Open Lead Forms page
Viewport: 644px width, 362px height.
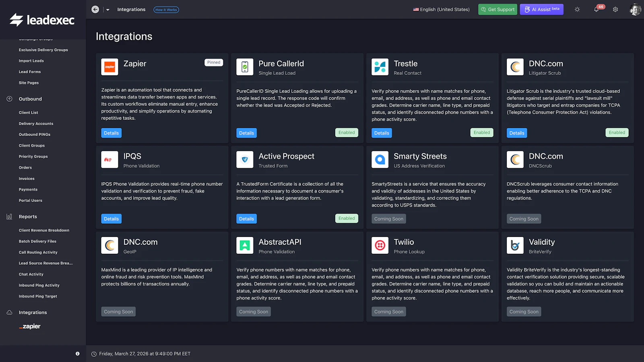pos(30,72)
